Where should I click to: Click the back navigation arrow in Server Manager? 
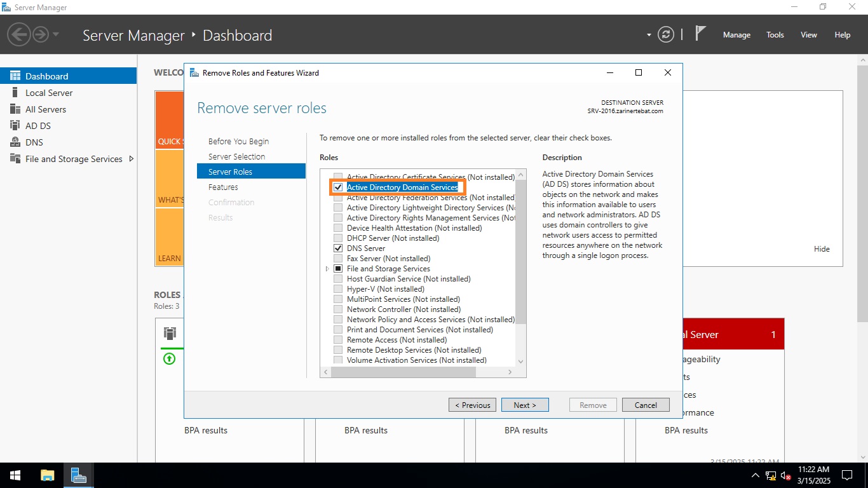(19, 34)
